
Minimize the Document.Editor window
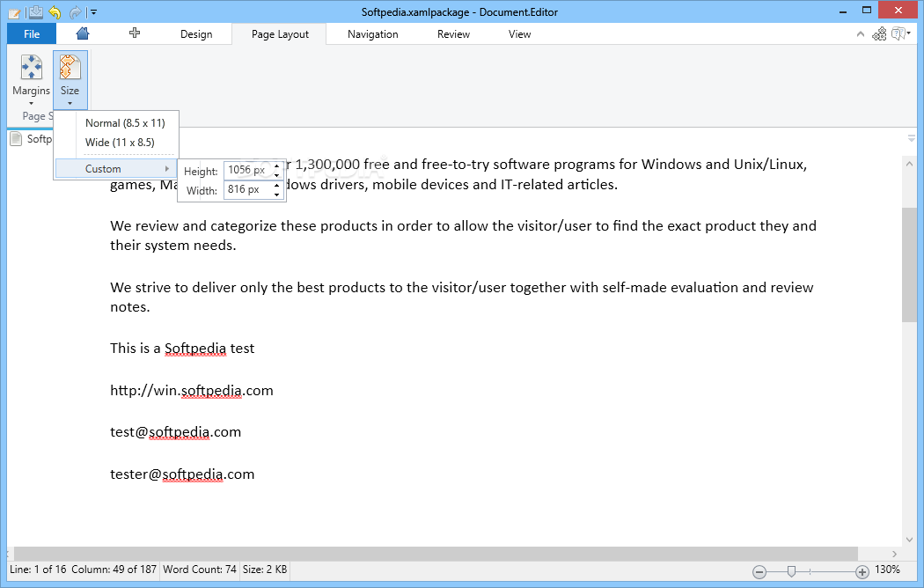843,11
